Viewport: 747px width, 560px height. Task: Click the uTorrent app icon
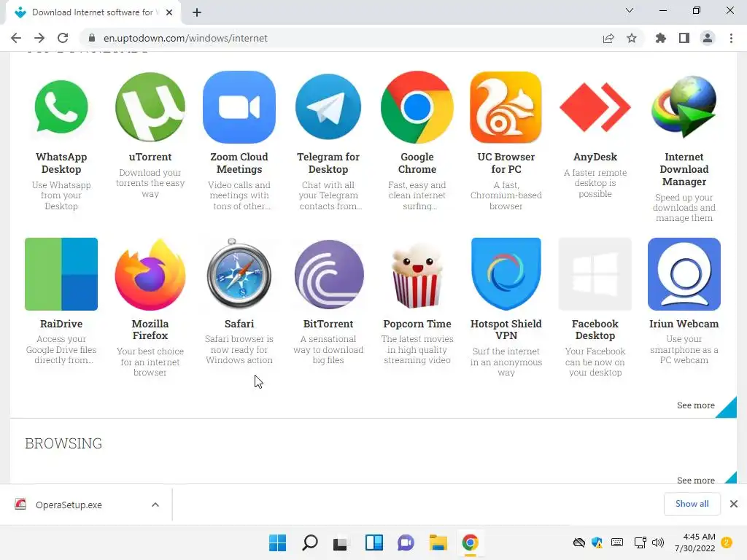coord(150,107)
